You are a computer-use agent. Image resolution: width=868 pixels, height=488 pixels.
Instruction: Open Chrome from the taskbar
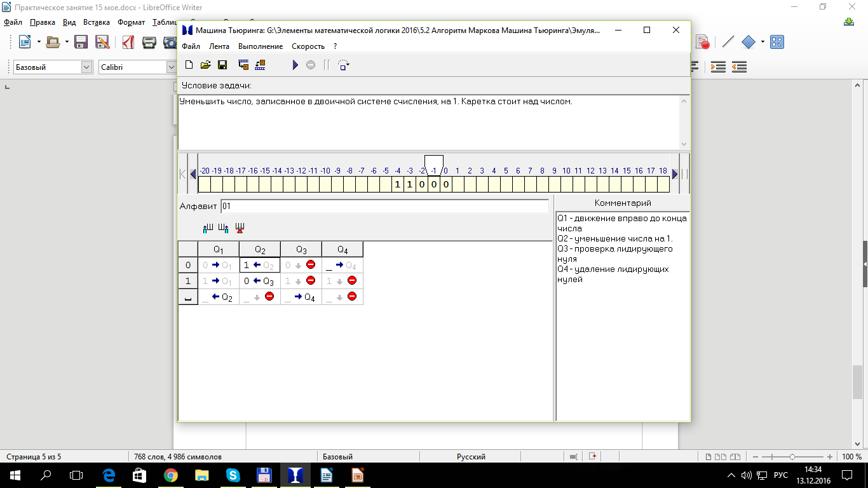[170, 475]
